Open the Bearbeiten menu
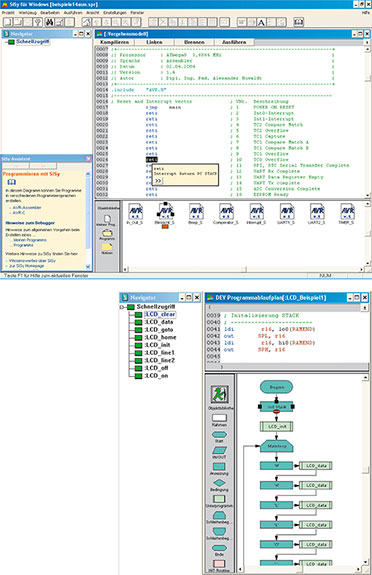Image resolution: width=372 pixels, height=575 pixels. point(50,12)
